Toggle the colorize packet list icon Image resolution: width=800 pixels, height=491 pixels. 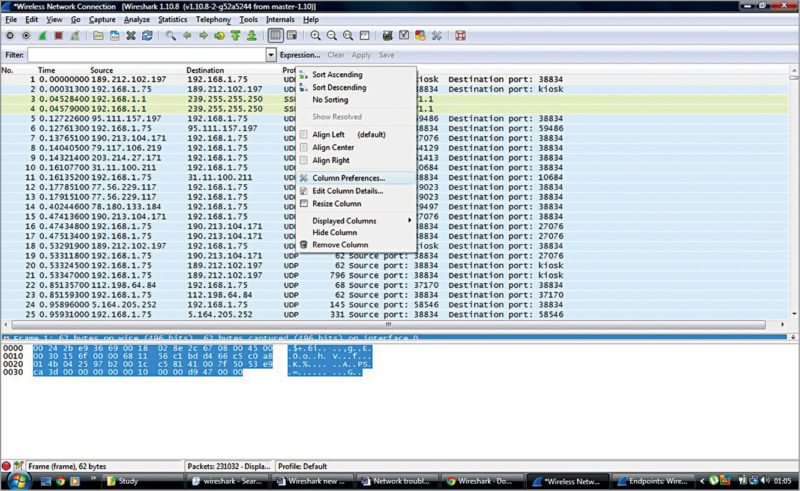click(275, 35)
